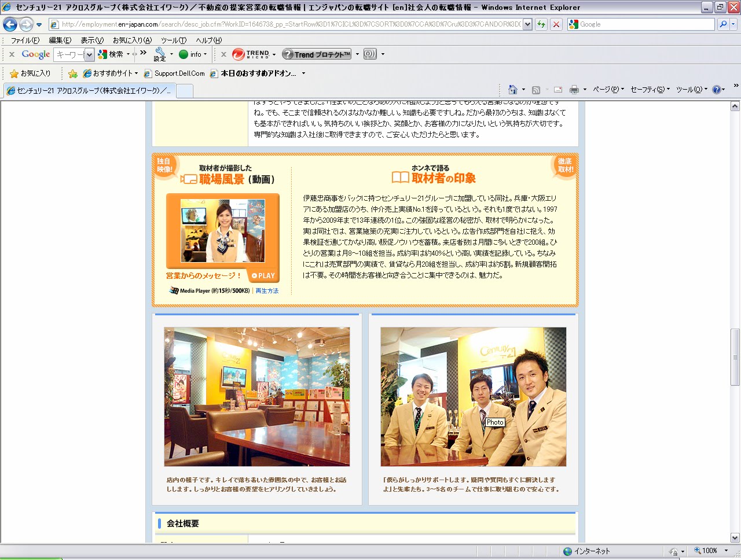This screenshot has height=560, width=741.
Task: Open the ツール(O) command menu
Action: tap(691, 90)
